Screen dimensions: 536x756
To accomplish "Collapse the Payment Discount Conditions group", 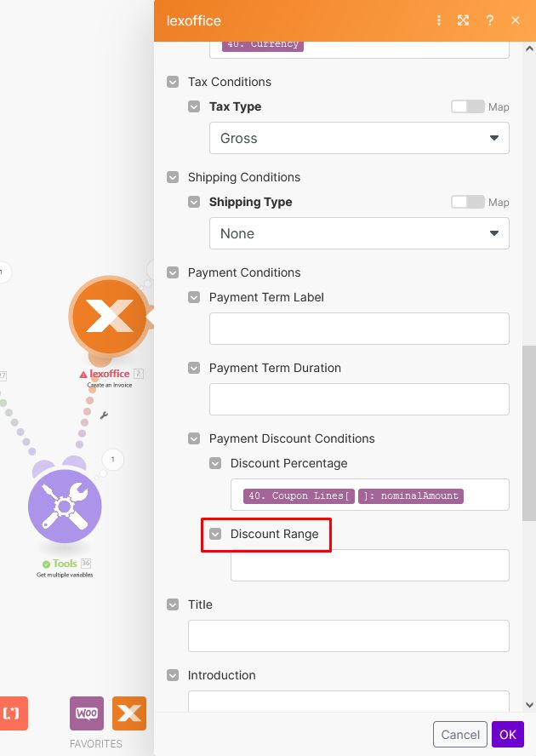I will coord(194,438).
